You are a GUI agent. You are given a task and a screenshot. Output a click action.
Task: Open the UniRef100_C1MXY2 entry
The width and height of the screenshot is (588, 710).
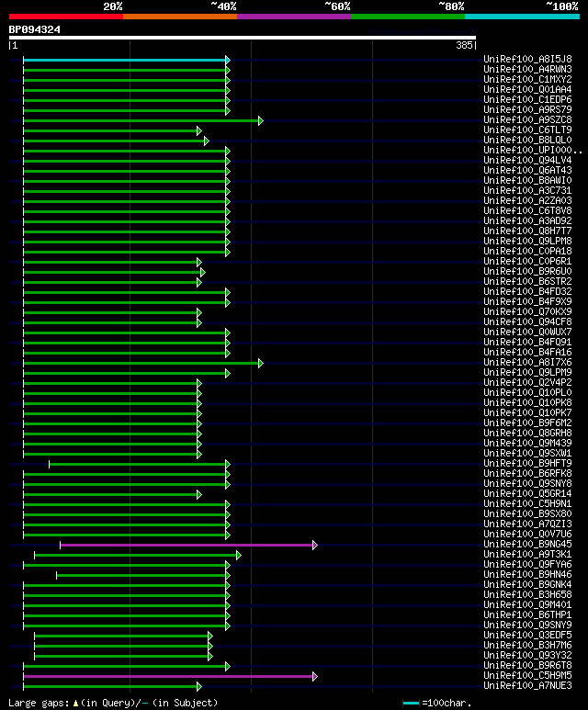pos(527,79)
